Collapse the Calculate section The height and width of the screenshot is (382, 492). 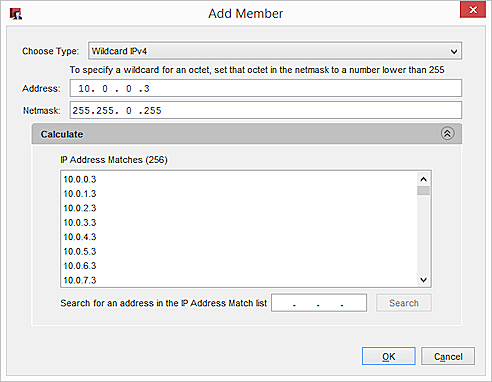[x=447, y=134]
